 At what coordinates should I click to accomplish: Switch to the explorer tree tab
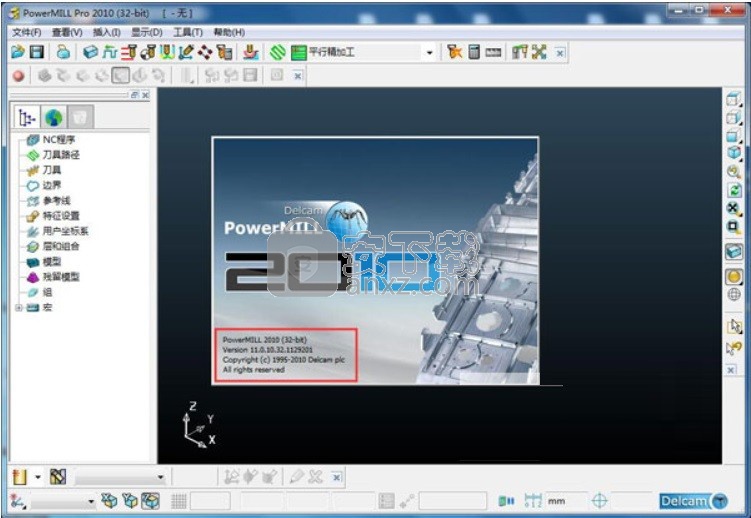[27, 117]
